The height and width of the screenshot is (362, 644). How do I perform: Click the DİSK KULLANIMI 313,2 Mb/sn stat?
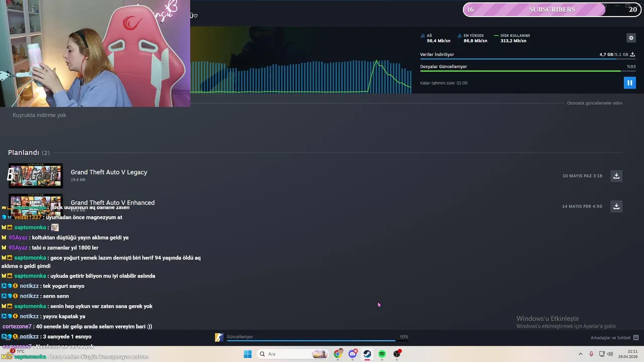(512, 38)
